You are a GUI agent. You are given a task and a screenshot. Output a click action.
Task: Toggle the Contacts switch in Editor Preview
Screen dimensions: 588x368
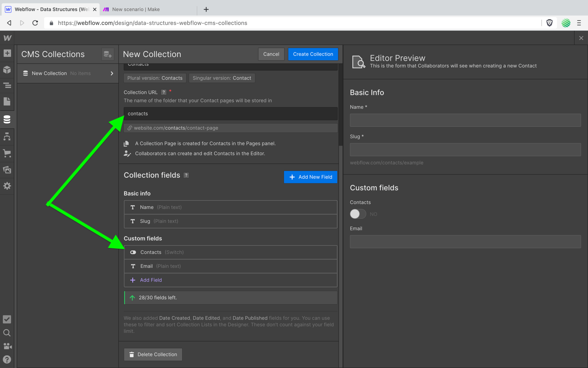click(358, 214)
